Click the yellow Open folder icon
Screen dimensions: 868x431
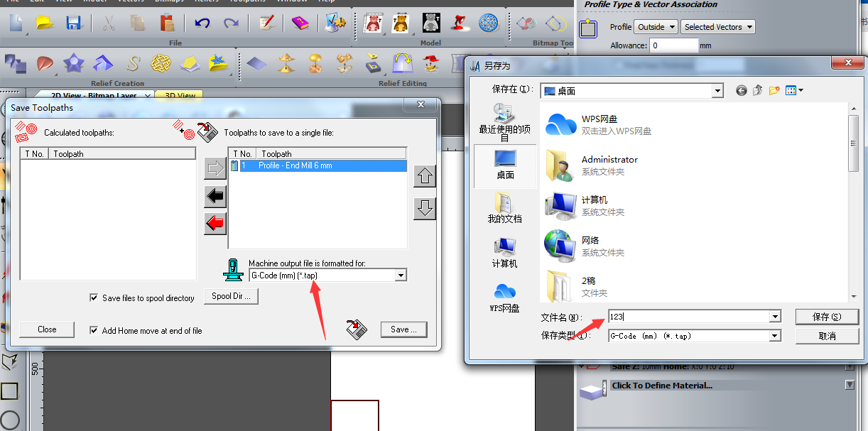tap(45, 23)
